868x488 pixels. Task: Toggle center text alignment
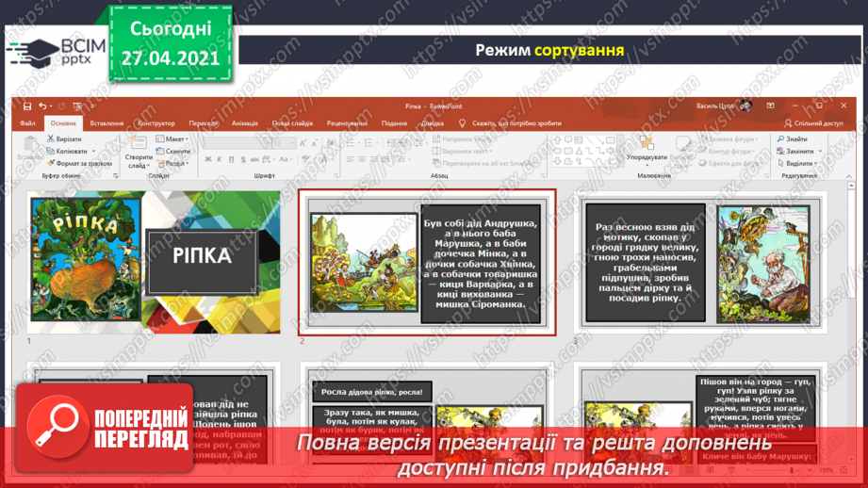coord(362,159)
